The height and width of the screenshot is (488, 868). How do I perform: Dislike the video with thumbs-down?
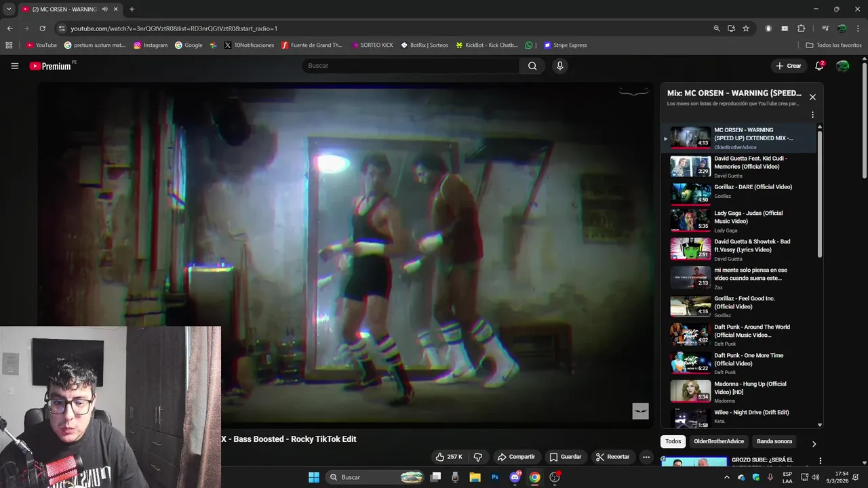pyautogui.click(x=477, y=457)
